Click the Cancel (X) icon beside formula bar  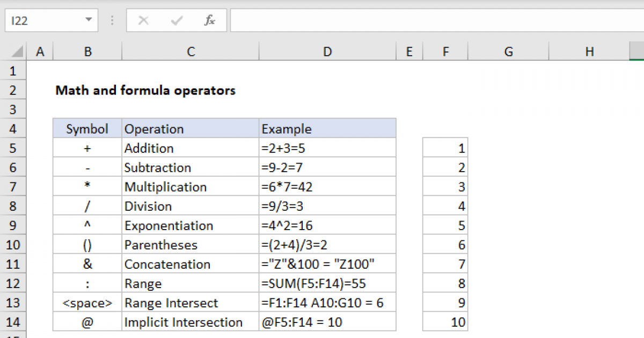click(x=143, y=20)
